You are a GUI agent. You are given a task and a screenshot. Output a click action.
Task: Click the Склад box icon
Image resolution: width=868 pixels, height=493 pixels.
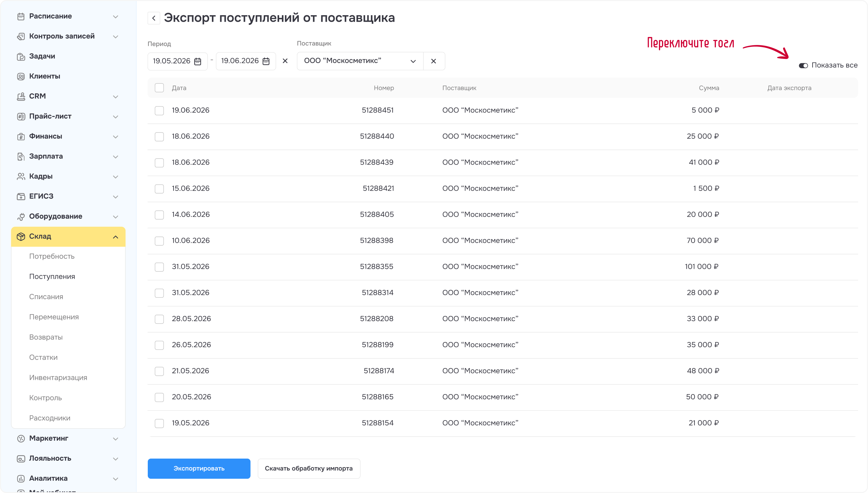tap(21, 236)
